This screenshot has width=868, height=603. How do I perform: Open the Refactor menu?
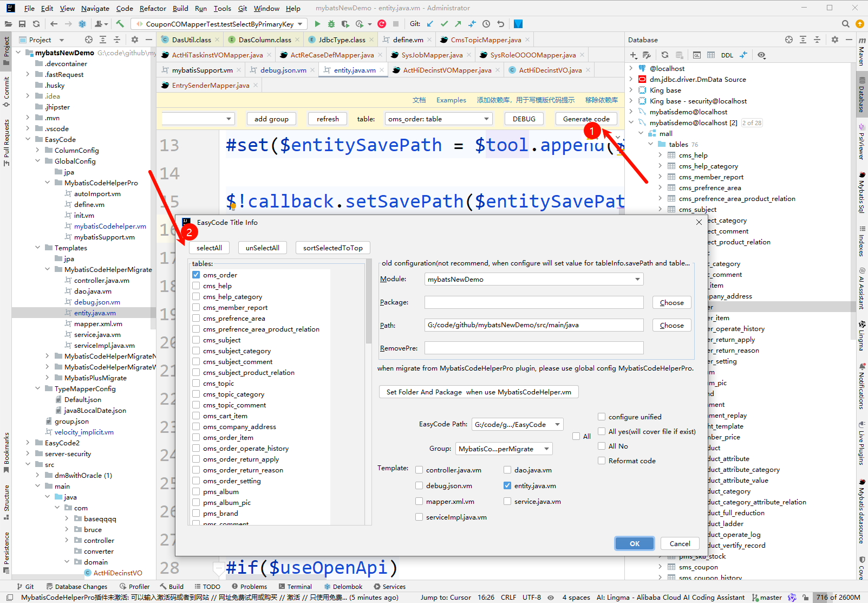(153, 8)
